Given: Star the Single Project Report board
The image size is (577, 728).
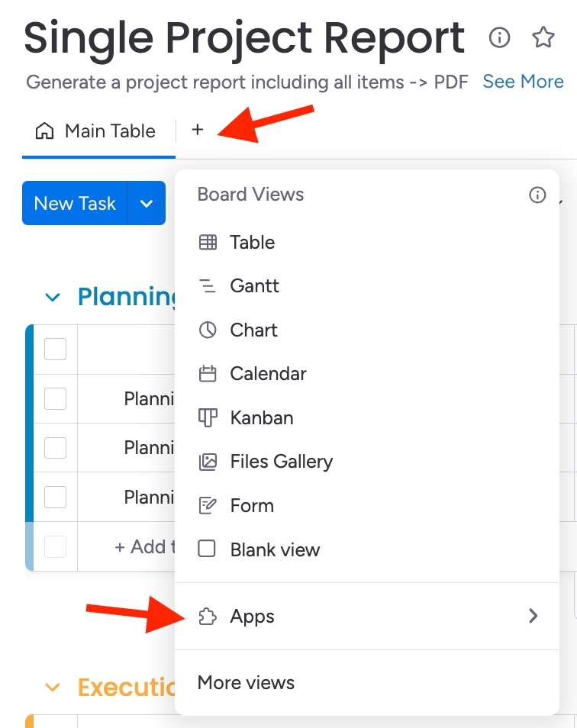Looking at the screenshot, I should pos(543,37).
